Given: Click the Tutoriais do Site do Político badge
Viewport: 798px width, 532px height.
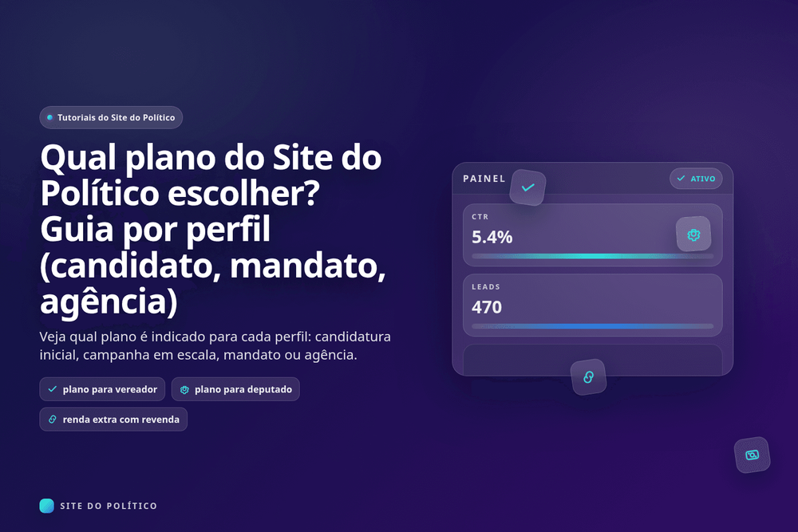Looking at the screenshot, I should pos(111,117).
